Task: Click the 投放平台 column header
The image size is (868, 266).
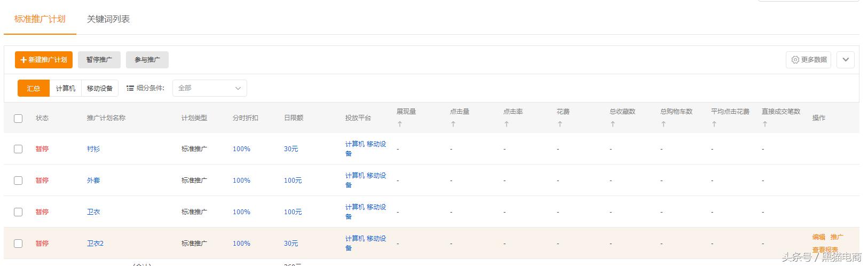Action: (x=358, y=118)
